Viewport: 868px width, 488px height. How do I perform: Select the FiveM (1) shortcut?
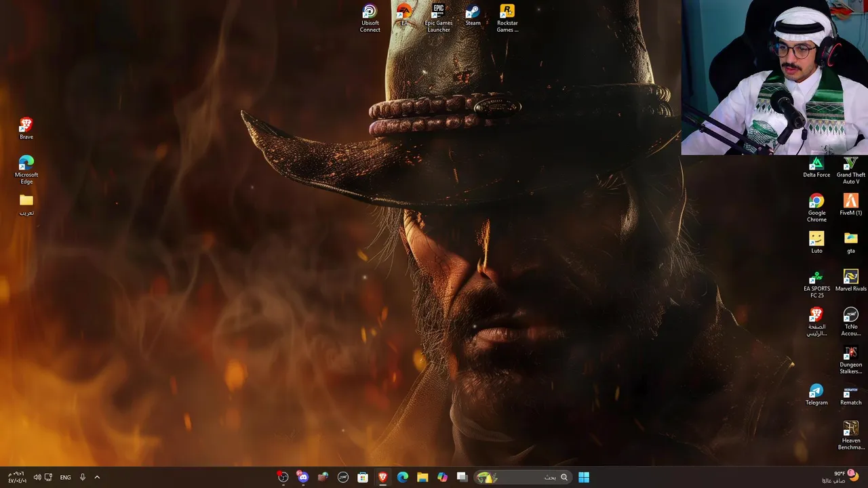point(850,205)
